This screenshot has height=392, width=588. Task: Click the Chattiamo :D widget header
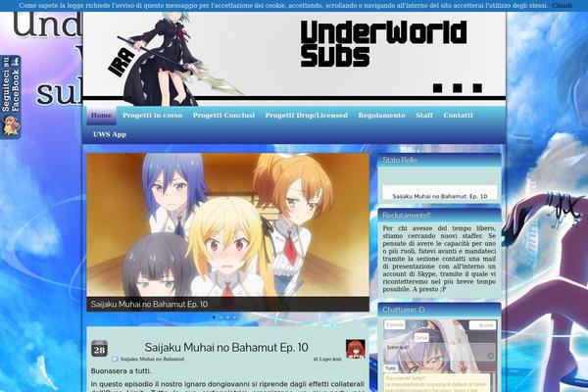[439, 310]
